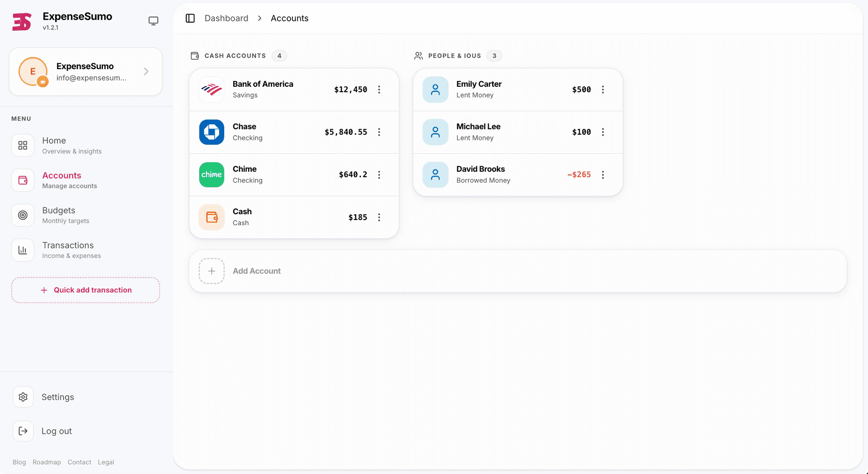Screen dimensions: 868x474
Task: Open the Legal footer link
Action: [106, 462]
